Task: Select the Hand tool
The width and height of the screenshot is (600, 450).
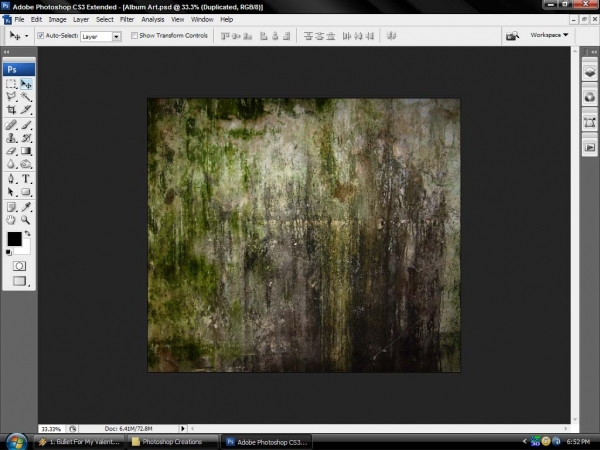Action: coord(11,220)
